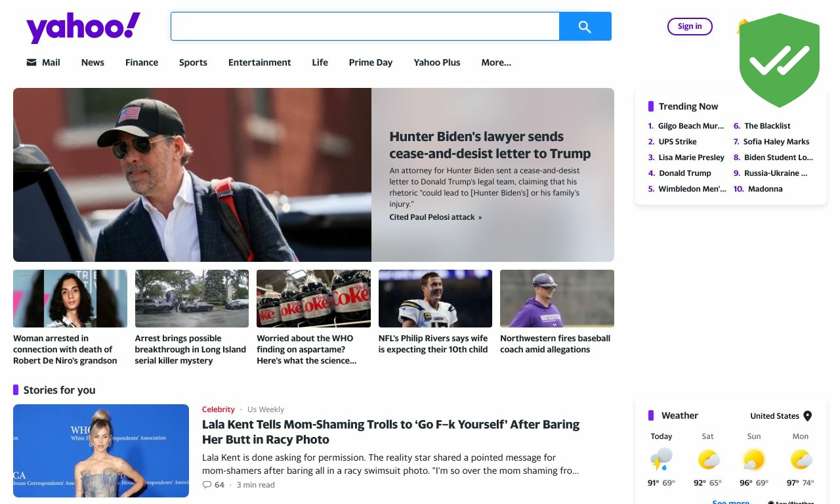This screenshot has width=840, height=504.
Task: Click the Cited Paul Pelosi attack link
Action: pyautogui.click(x=436, y=217)
